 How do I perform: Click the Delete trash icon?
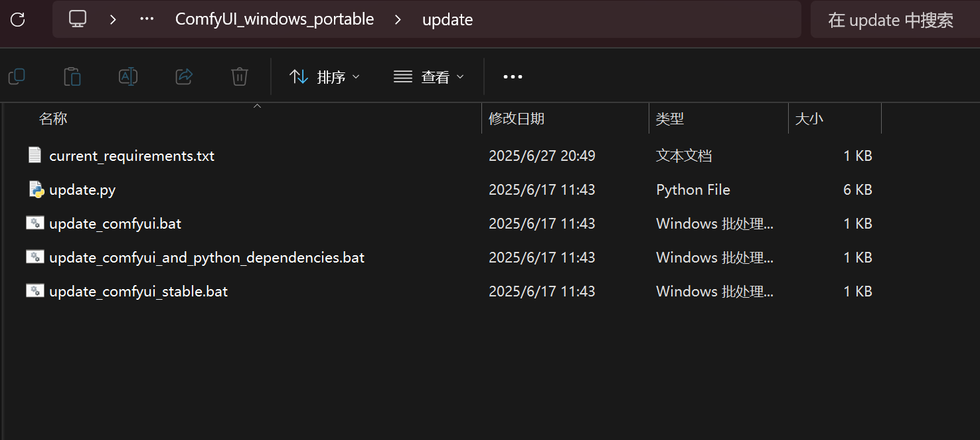[240, 77]
